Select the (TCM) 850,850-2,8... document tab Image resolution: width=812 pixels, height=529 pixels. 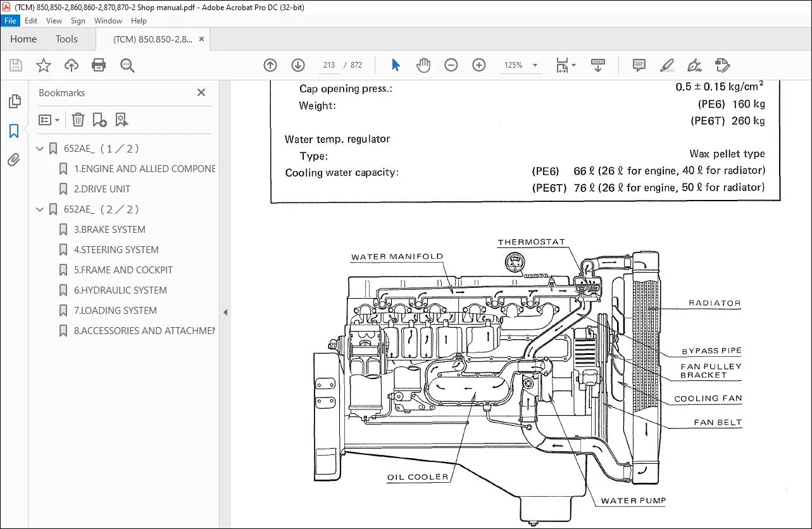pyautogui.click(x=153, y=39)
